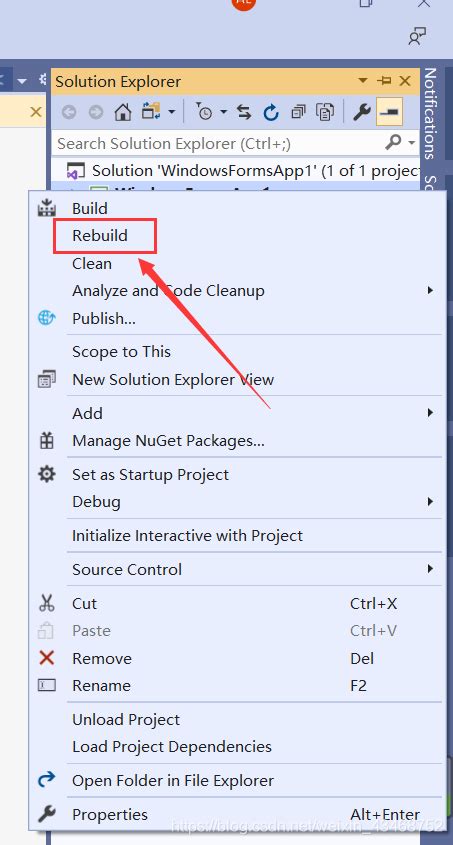Viewport: 453px width, 845px height.
Task: Click the Search Solution Explorer field
Action: (221, 143)
